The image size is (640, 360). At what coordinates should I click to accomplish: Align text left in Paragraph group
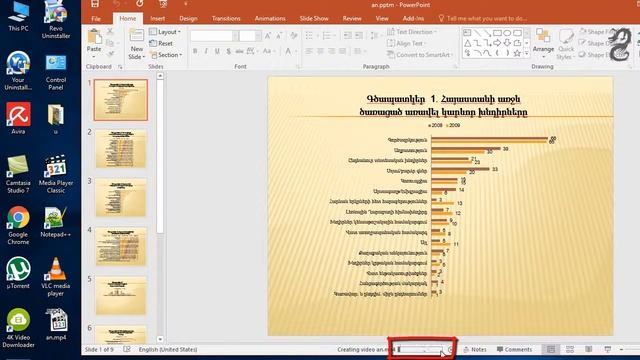[x=309, y=51]
